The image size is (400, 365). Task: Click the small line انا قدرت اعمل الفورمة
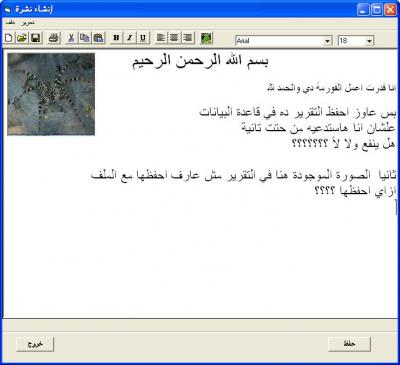[x=332, y=88]
